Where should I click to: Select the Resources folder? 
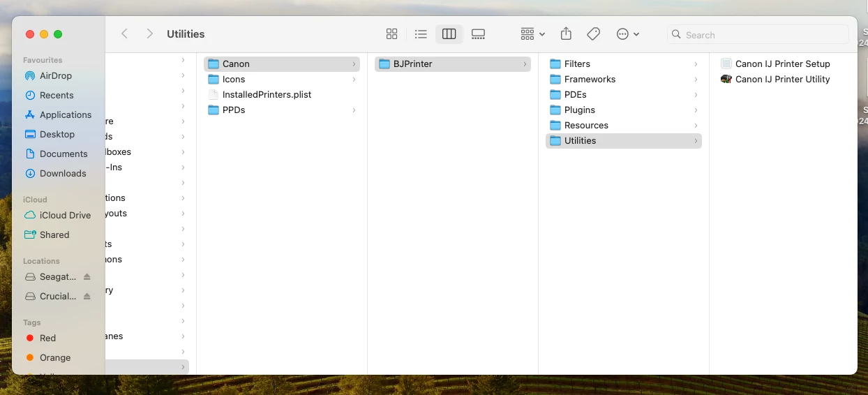[x=624, y=125]
